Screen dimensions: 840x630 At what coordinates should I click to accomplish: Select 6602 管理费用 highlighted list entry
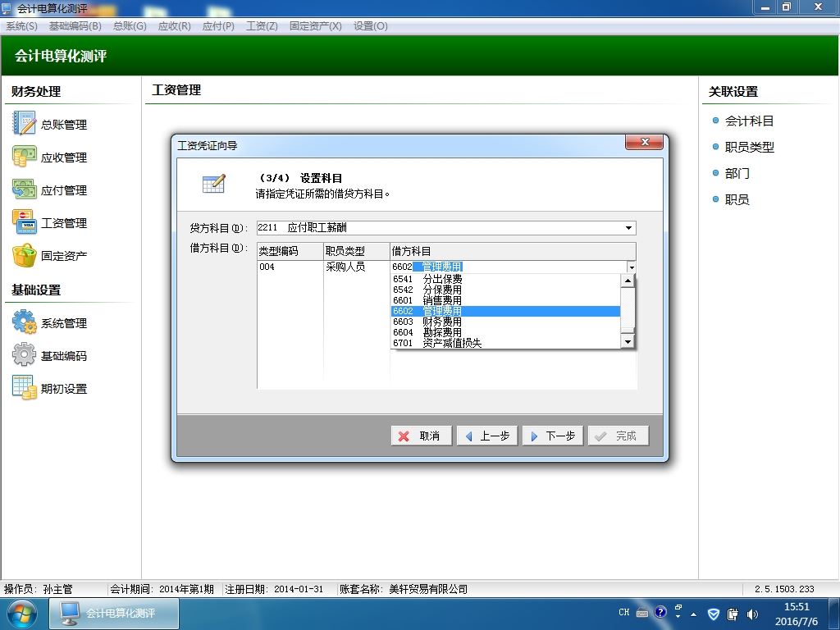coord(505,311)
